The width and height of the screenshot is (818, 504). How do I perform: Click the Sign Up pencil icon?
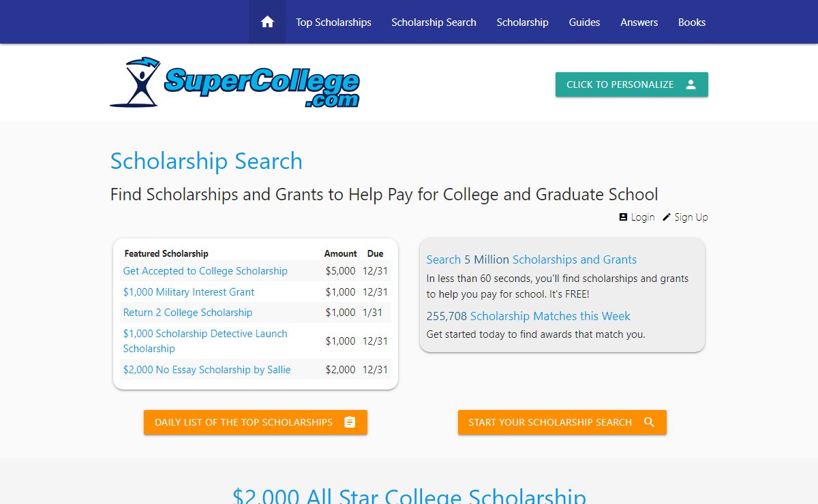[x=667, y=217]
